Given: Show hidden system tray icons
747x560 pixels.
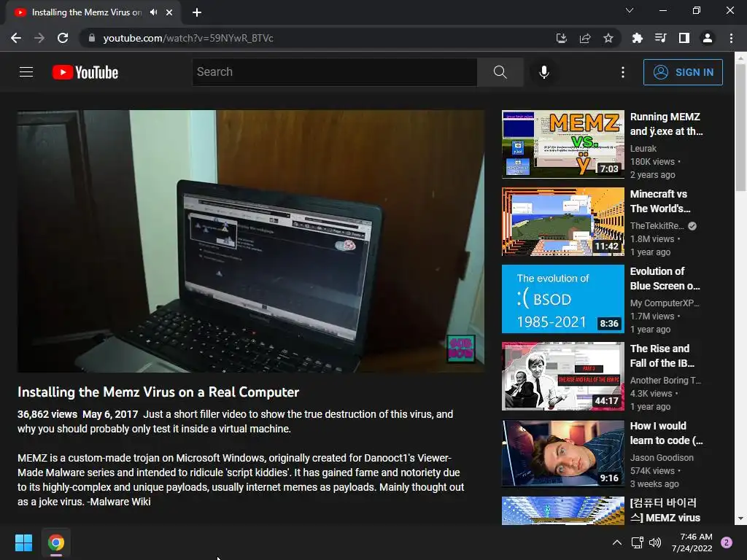Looking at the screenshot, I should point(617,542).
